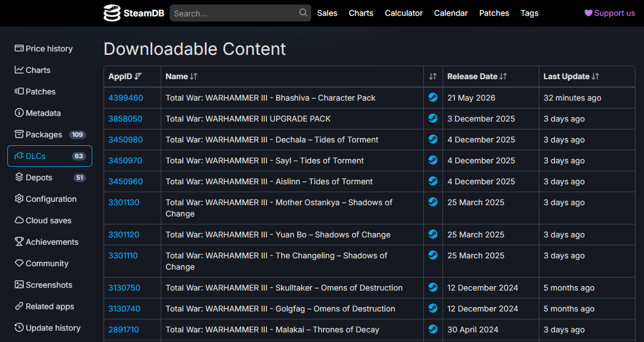Click the SteamDB logo icon
This screenshot has height=342, width=644.
tap(111, 13)
